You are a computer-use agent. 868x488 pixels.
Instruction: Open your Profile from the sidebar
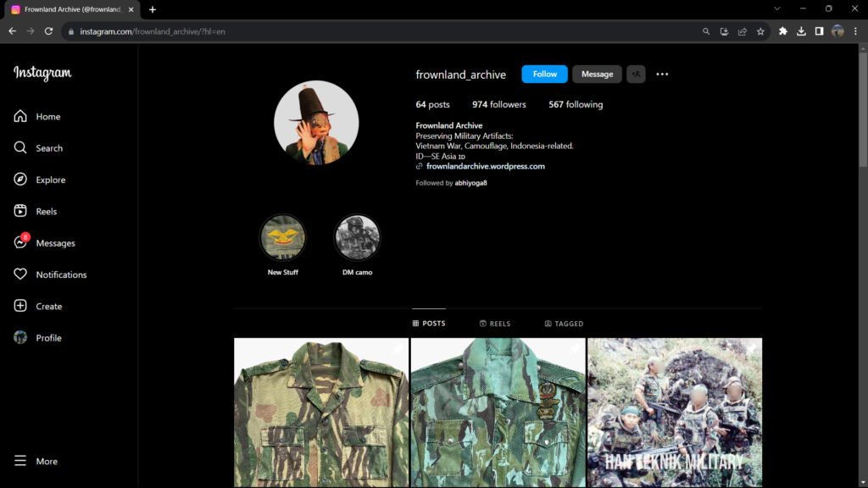(37, 337)
